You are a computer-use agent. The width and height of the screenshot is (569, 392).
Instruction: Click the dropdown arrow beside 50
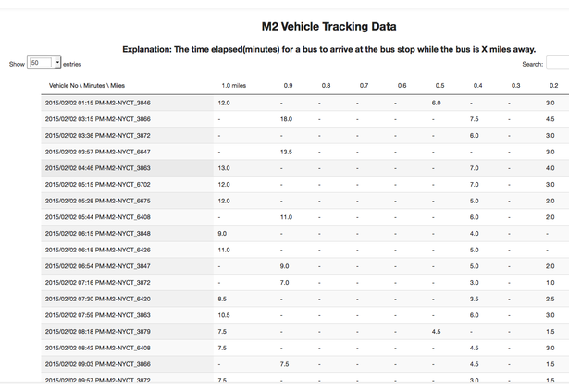coord(57,63)
